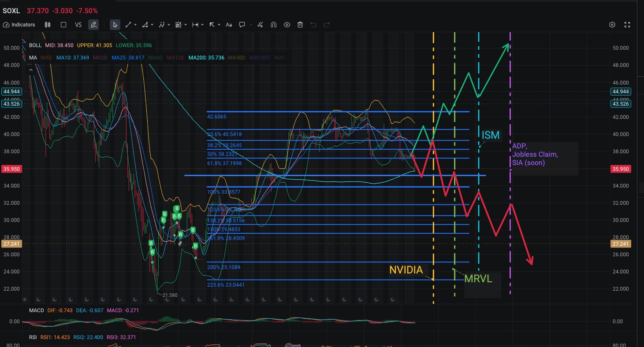Toggle the MA20 line
The width and height of the screenshot is (644, 347).
click(x=101, y=58)
